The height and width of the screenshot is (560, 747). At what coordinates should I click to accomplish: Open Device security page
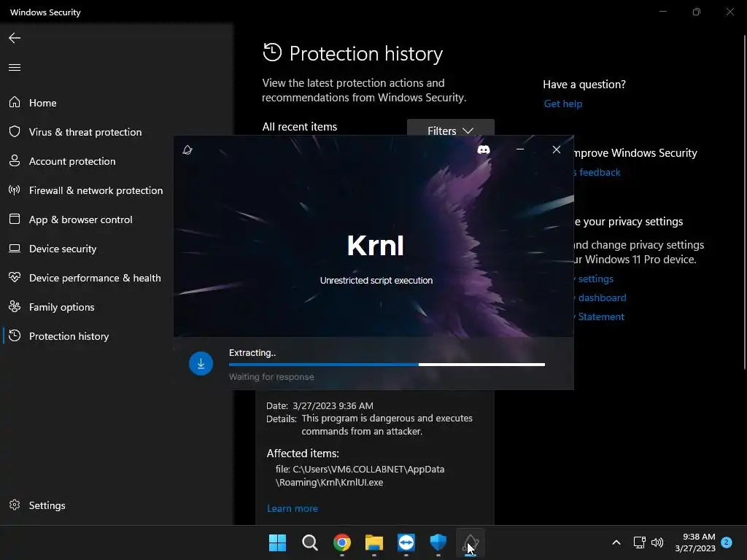tap(63, 249)
